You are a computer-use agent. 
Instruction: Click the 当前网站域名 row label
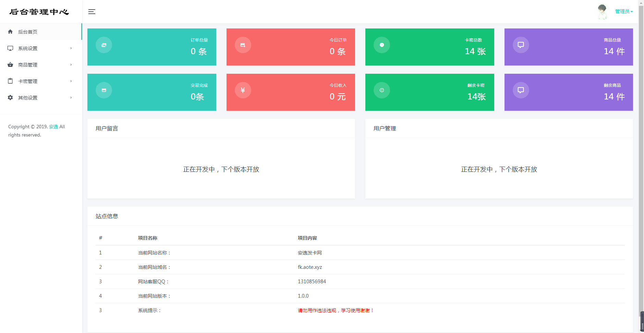[x=155, y=267]
